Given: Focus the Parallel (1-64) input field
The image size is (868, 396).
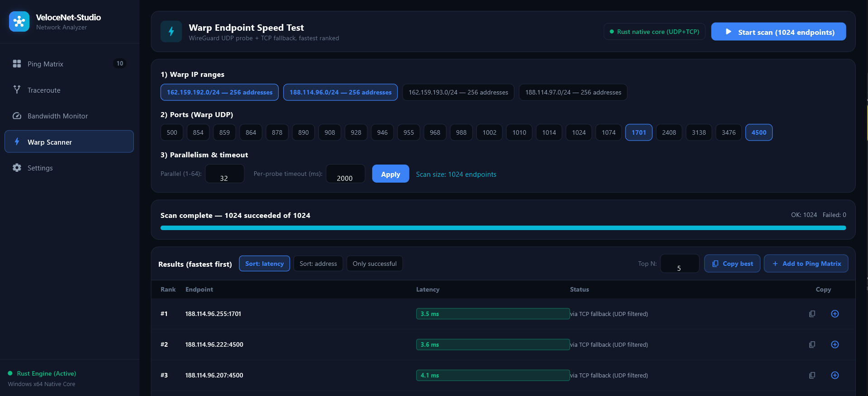Looking at the screenshot, I should (x=225, y=174).
